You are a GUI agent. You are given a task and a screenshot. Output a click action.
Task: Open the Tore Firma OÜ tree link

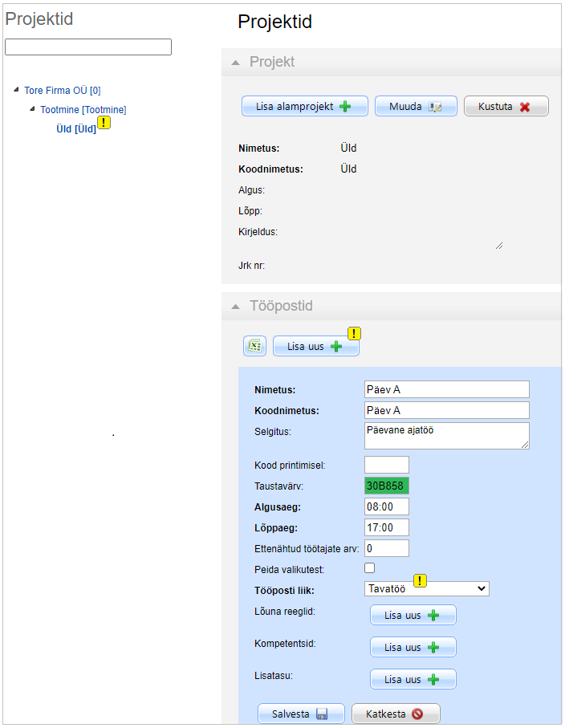click(x=62, y=92)
